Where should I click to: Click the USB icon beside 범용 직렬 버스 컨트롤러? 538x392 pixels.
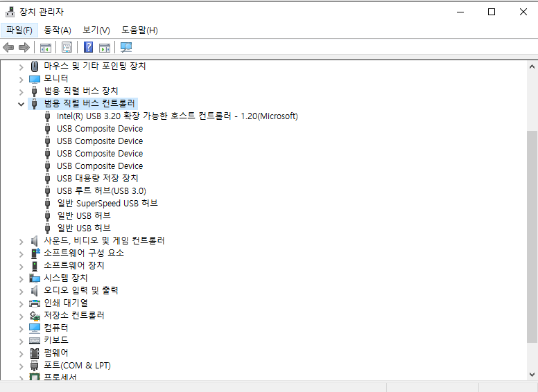click(x=34, y=103)
